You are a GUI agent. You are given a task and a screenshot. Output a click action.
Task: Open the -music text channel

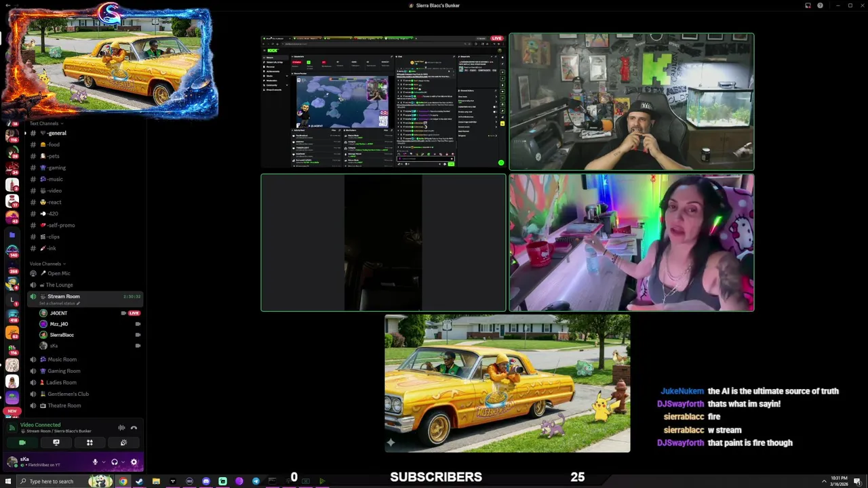click(85, 179)
